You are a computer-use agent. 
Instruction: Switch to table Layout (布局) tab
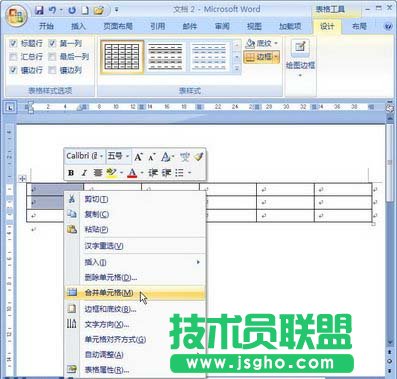359,26
